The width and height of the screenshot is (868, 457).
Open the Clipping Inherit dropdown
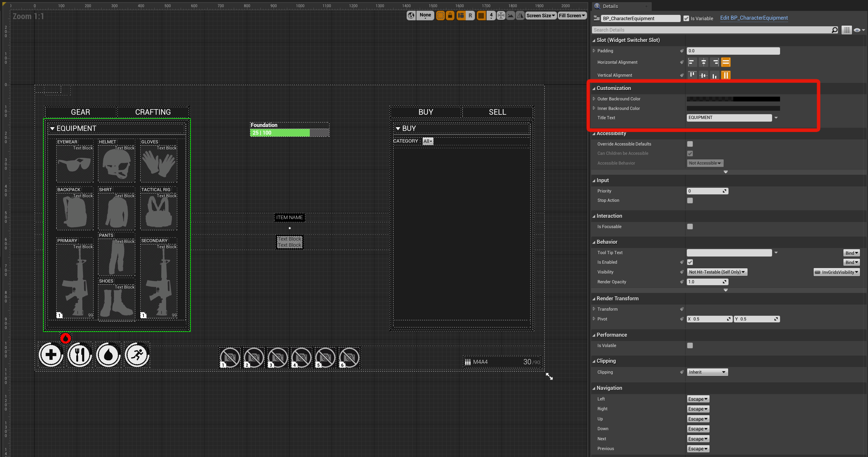[707, 372]
